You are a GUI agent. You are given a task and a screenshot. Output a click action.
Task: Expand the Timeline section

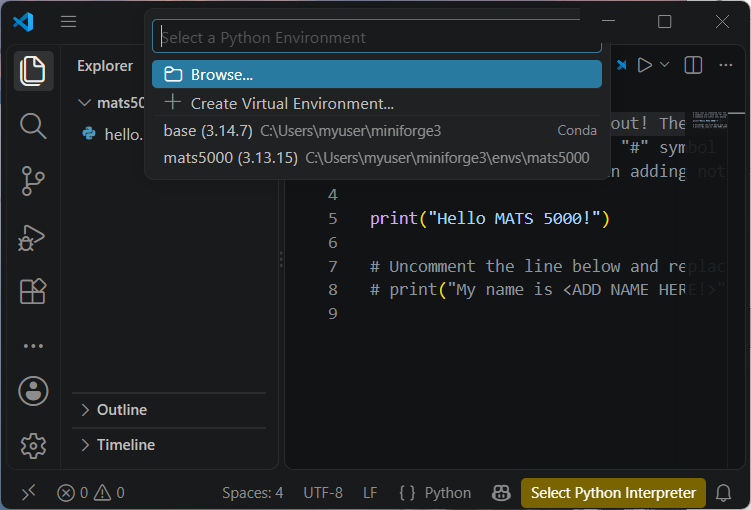tap(170, 445)
